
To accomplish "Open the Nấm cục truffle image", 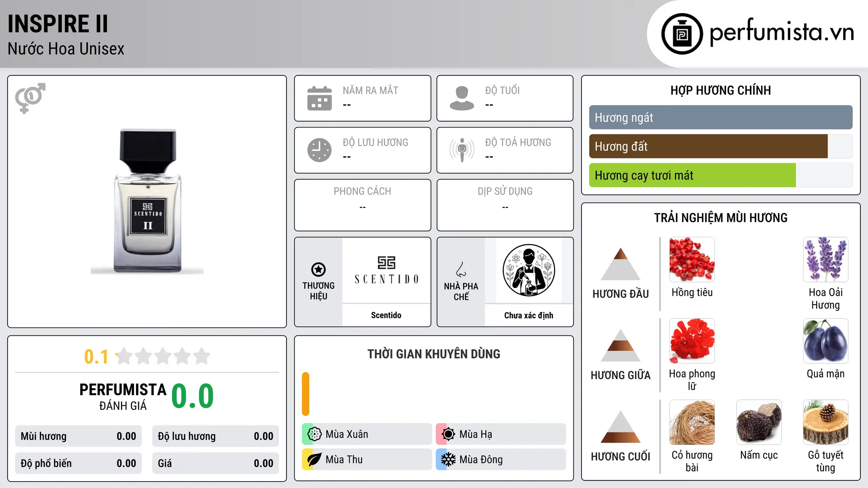I will pyautogui.click(x=759, y=422).
